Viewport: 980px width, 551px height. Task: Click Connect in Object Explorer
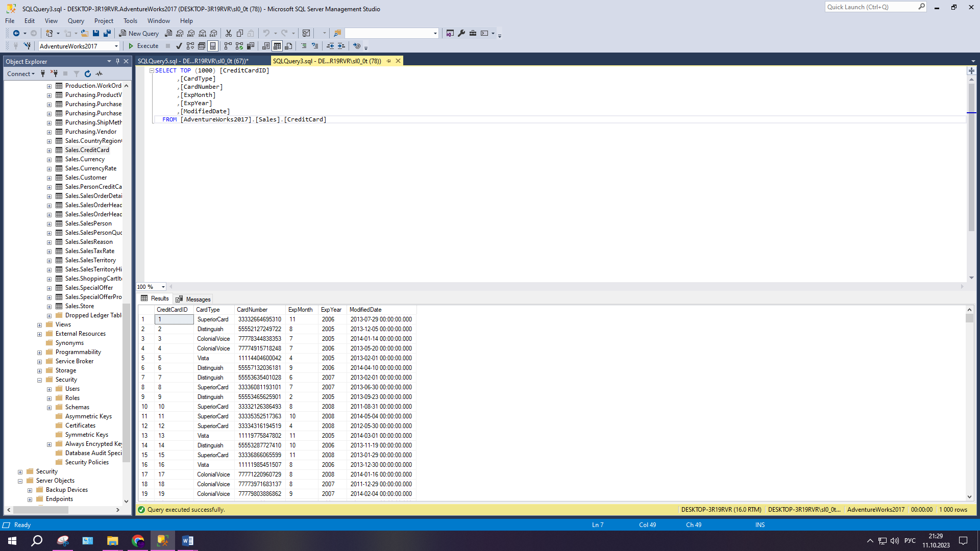(21, 74)
